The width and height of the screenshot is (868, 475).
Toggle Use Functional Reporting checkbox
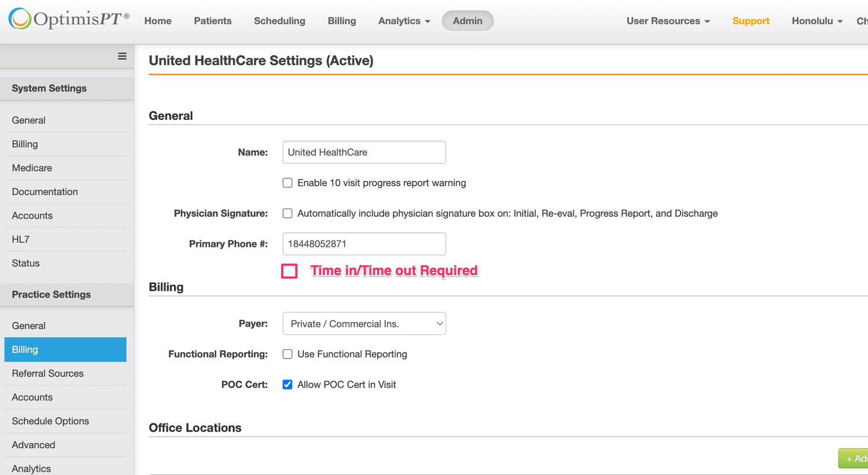pyautogui.click(x=288, y=355)
